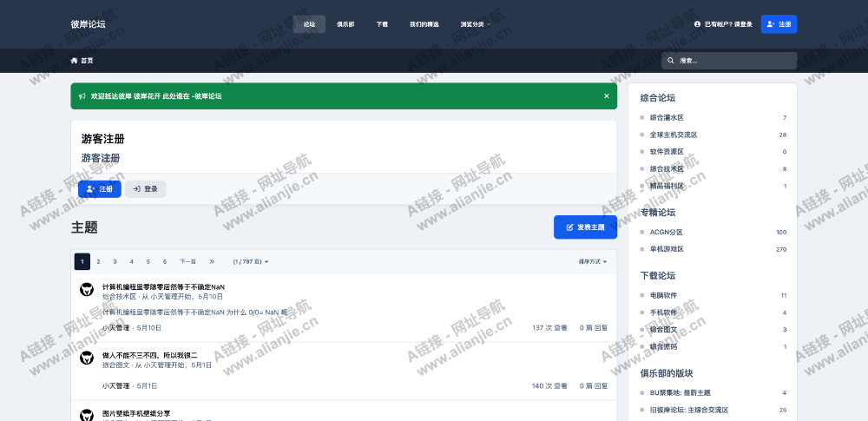The height and width of the screenshot is (421, 868).
Task: Expand the 浏览分类 dropdown menu
Action: (x=475, y=24)
